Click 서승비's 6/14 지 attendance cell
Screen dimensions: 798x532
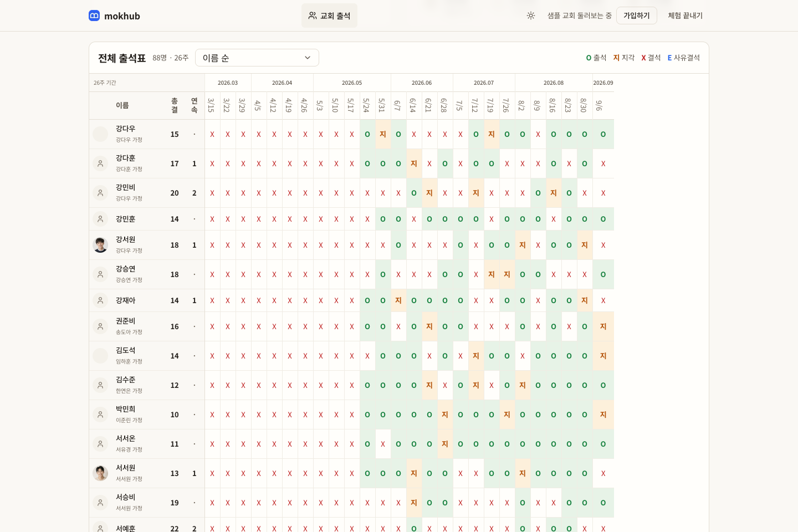pyautogui.click(x=414, y=503)
